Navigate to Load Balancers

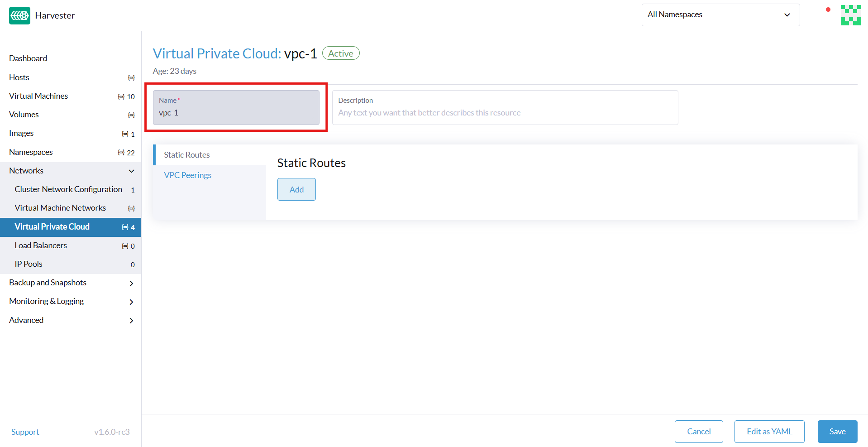(x=41, y=245)
